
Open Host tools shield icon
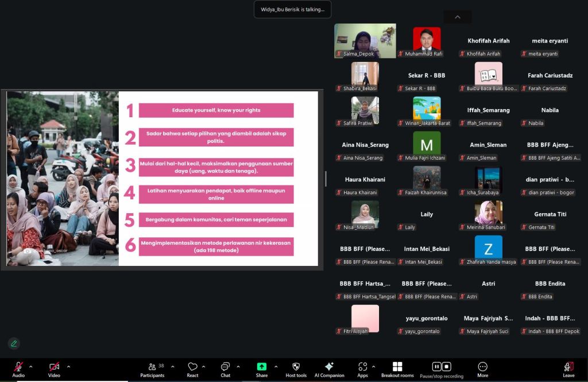click(x=296, y=369)
